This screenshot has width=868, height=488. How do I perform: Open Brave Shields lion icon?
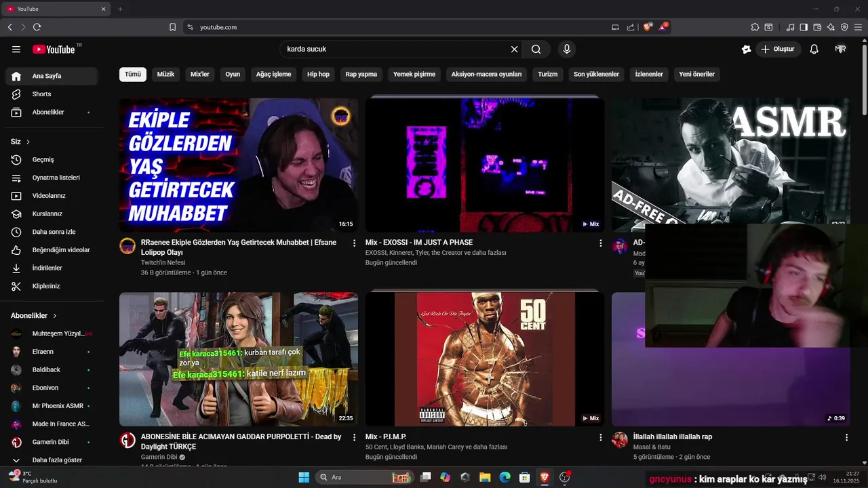(648, 27)
